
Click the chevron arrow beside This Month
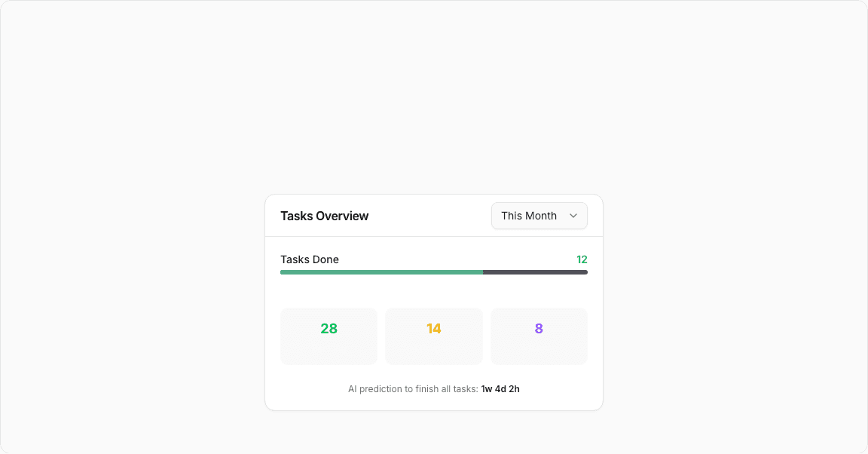click(x=573, y=216)
